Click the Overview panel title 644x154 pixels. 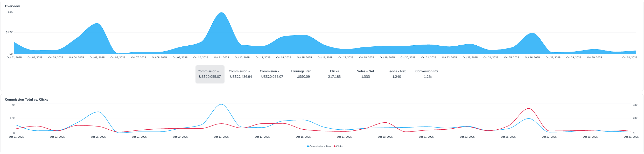pyautogui.click(x=12, y=6)
